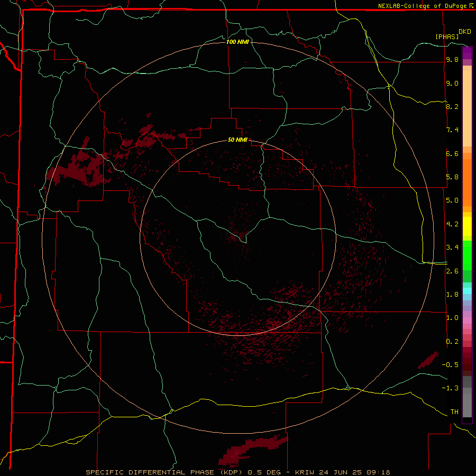The width and height of the screenshot is (476, 476).
Task: Click the 3.4 color scale value
Action: (452, 248)
